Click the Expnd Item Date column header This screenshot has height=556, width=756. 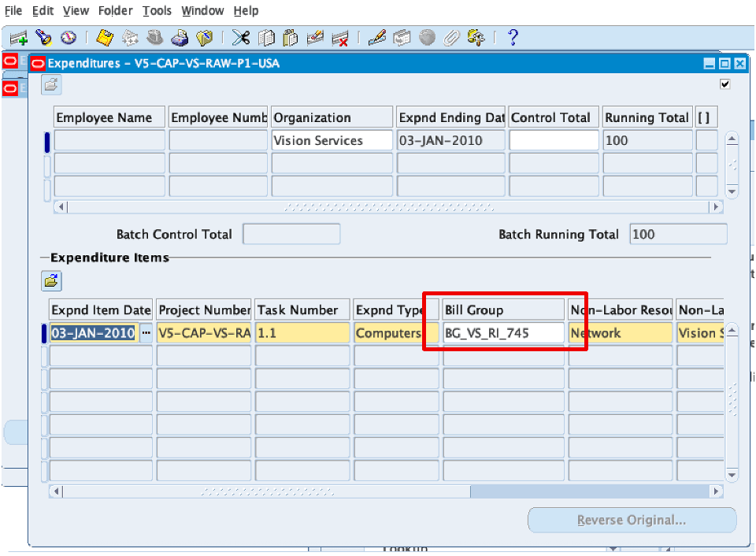101,310
